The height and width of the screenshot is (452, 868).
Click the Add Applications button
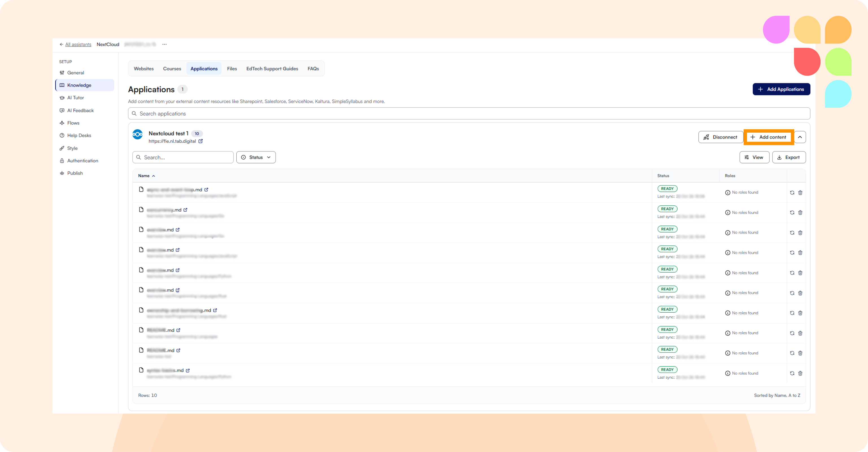point(781,89)
